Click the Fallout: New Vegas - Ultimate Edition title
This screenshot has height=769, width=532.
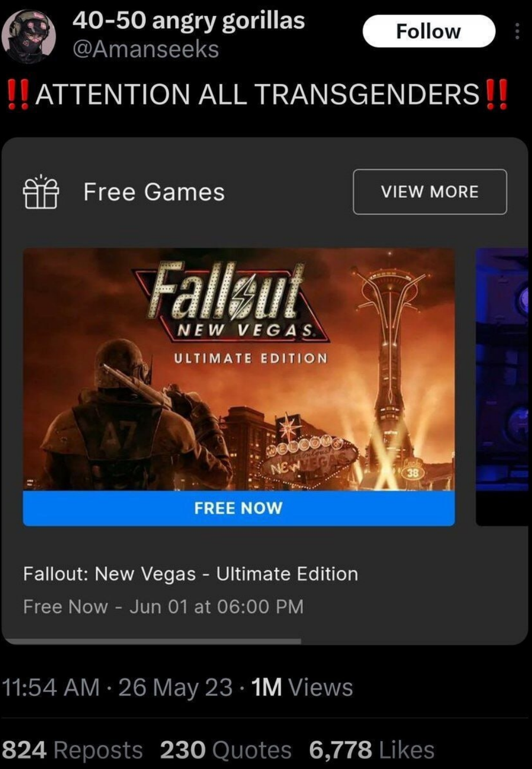(191, 573)
